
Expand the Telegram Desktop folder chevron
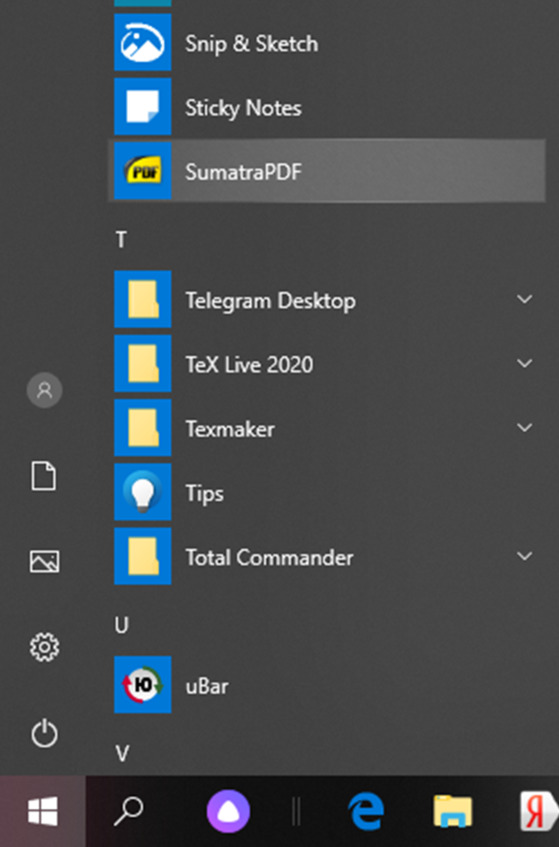(524, 299)
